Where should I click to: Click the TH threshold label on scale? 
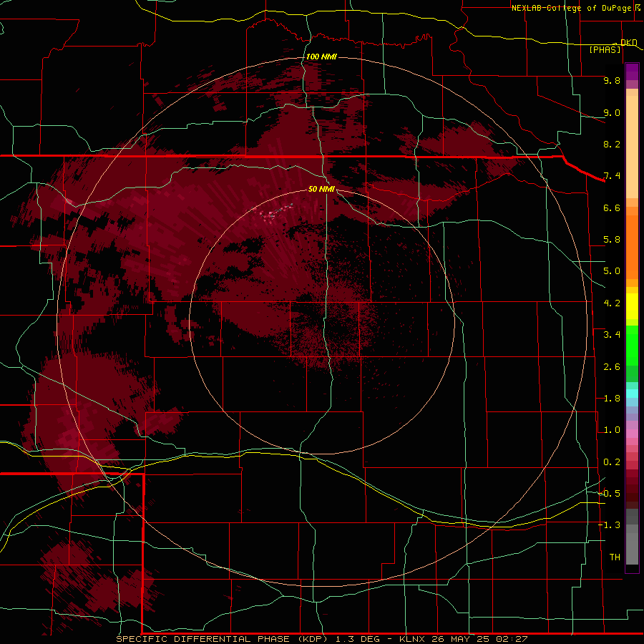point(615,557)
